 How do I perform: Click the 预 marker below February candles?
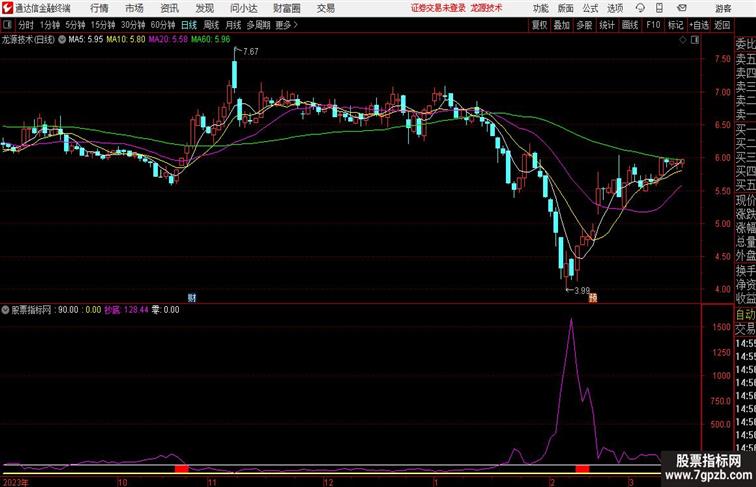coord(593,298)
